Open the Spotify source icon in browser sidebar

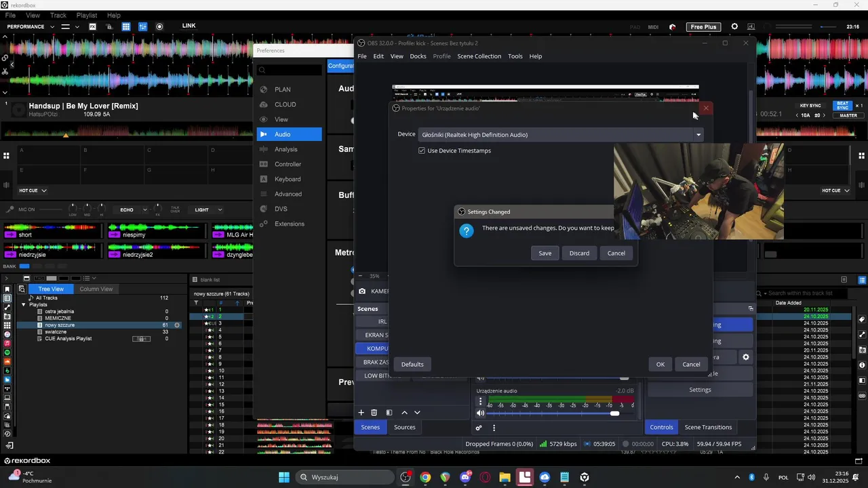click(7, 352)
